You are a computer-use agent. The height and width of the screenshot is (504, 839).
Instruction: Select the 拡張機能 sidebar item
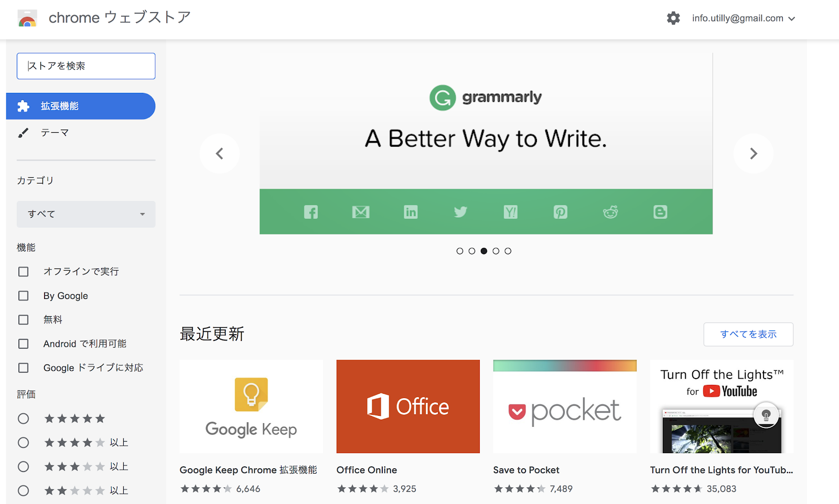81,106
